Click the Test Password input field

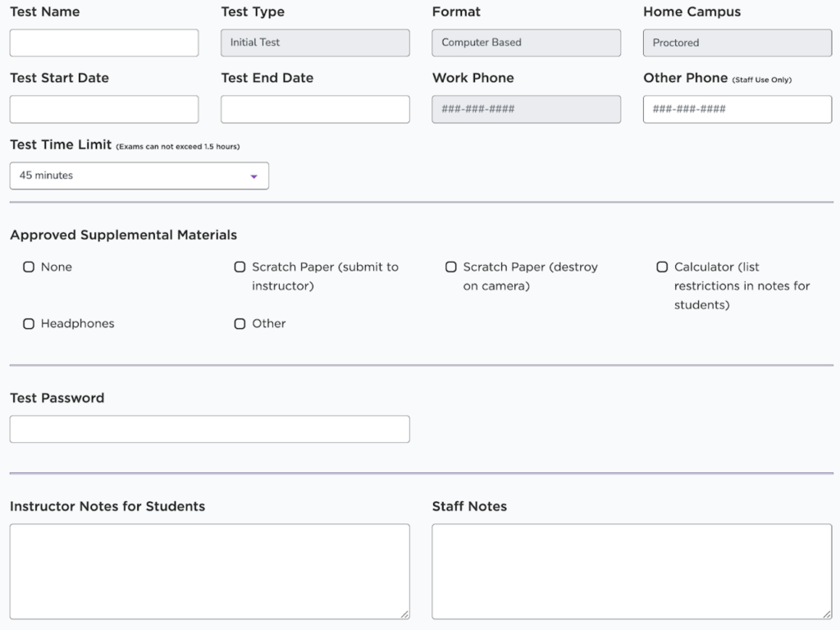(209, 429)
